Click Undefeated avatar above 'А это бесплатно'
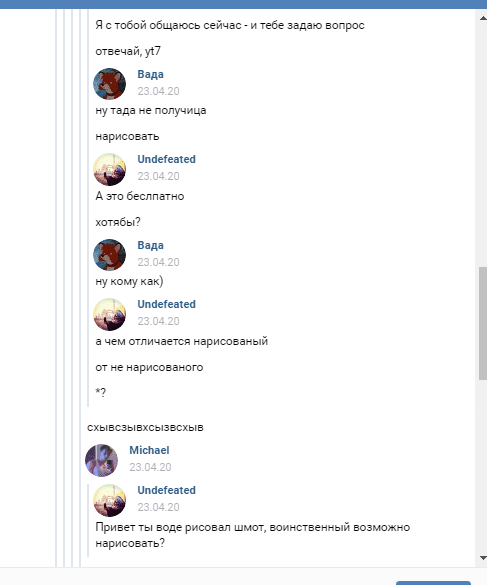Viewport: 487px width, 585px height. [x=109, y=169]
